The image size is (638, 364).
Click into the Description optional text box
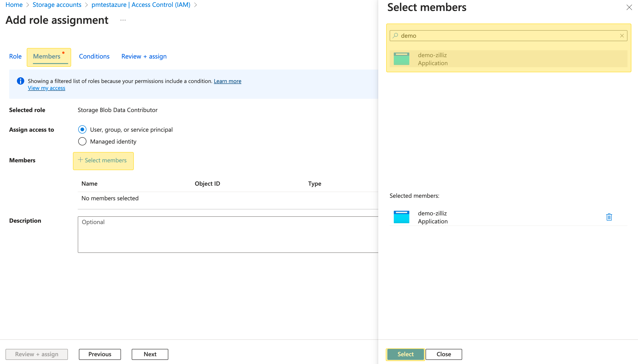(x=228, y=235)
